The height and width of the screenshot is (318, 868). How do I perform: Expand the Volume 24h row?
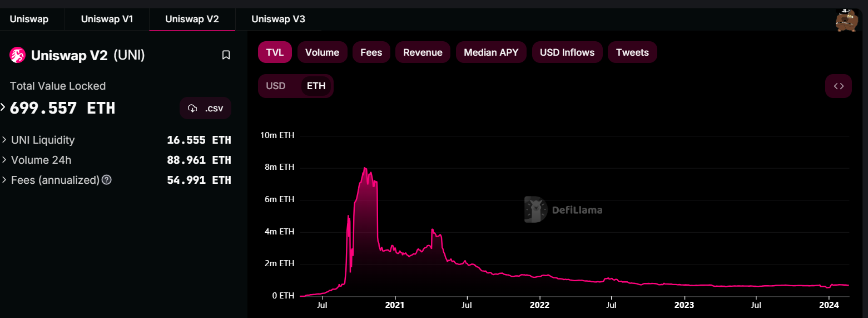[x=5, y=160]
